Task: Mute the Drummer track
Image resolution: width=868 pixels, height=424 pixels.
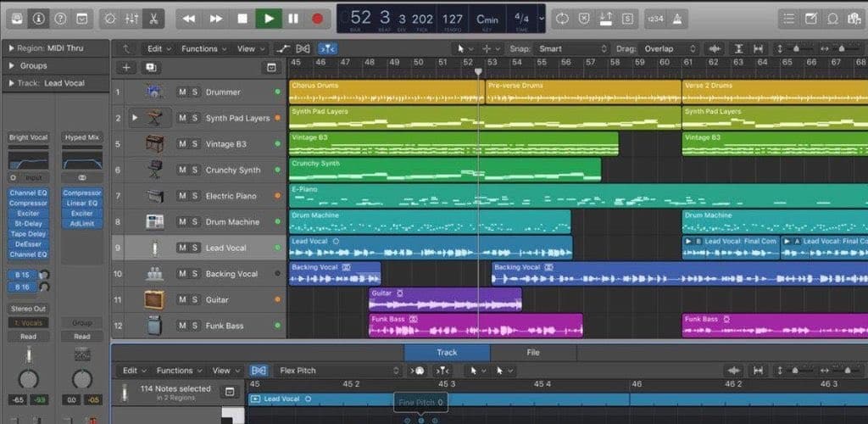Action: (182, 92)
